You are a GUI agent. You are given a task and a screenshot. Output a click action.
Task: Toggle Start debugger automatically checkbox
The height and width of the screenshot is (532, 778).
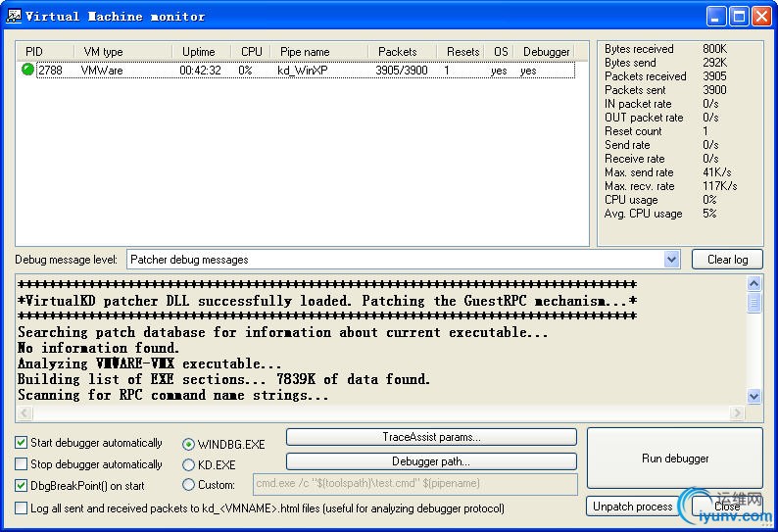pyautogui.click(x=22, y=443)
